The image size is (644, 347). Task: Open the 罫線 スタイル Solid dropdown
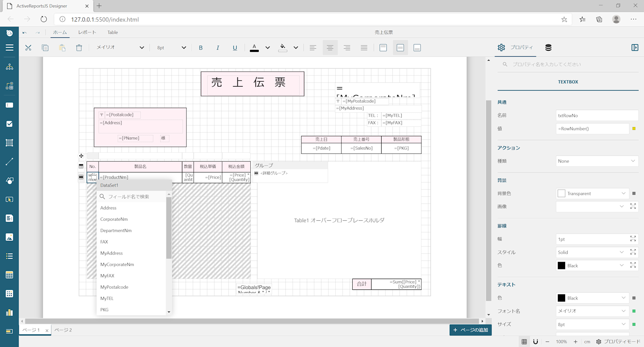(591, 253)
